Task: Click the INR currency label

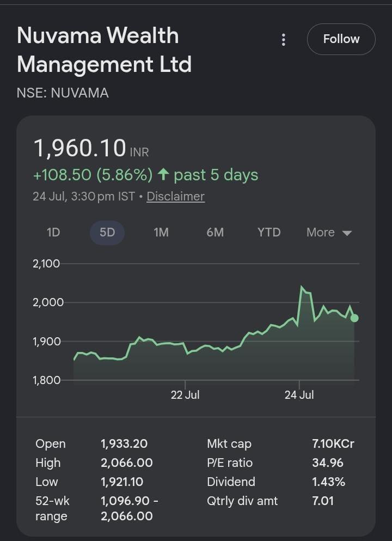Action: (x=139, y=152)
